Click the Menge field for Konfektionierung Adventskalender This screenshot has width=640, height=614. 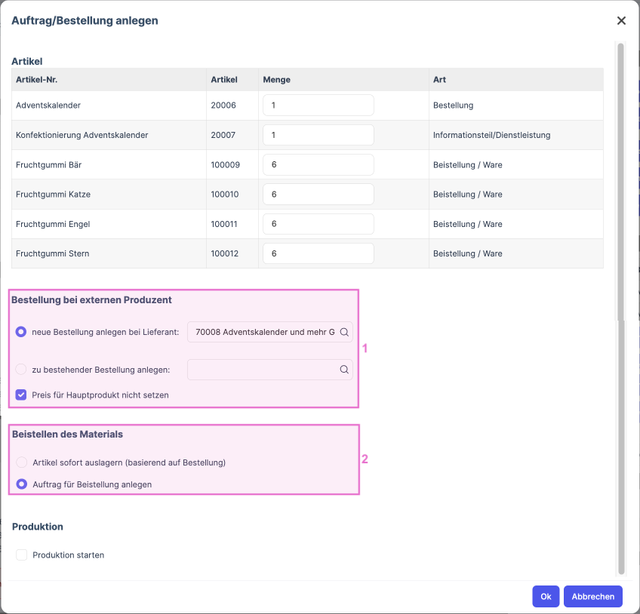click(x=318, y=135)
